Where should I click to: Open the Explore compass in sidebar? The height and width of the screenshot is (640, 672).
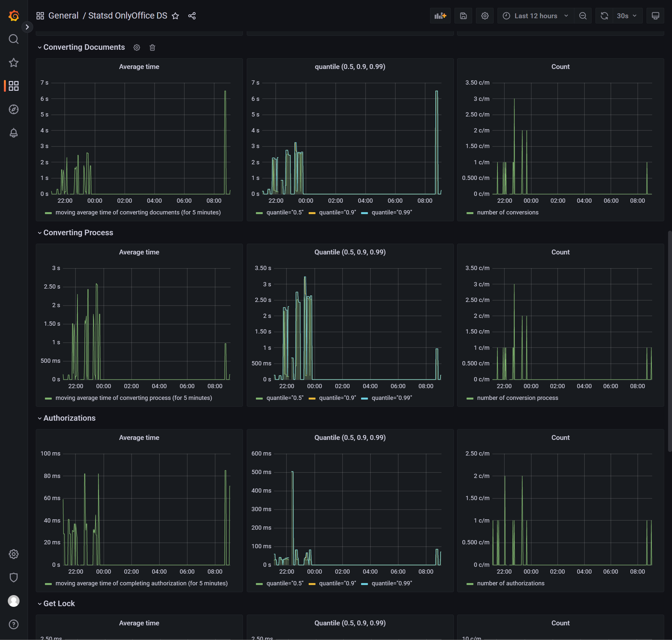(14, 109)
